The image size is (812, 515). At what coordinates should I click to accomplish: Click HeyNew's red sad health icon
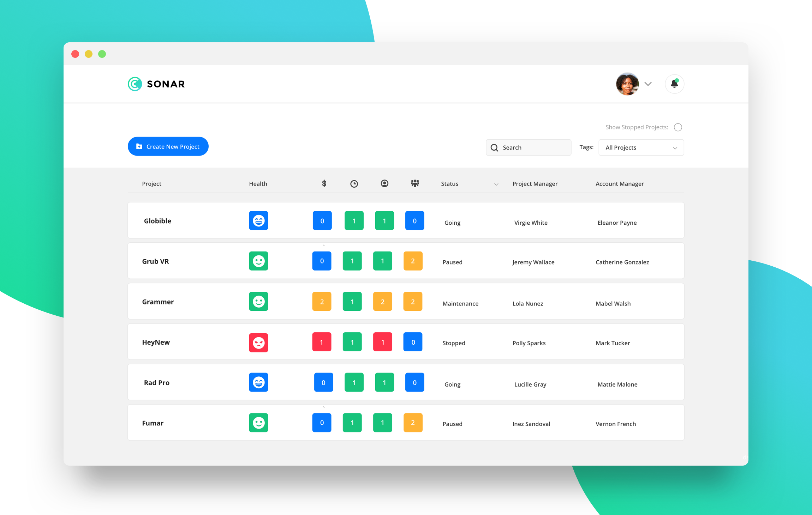click(258, 342)
